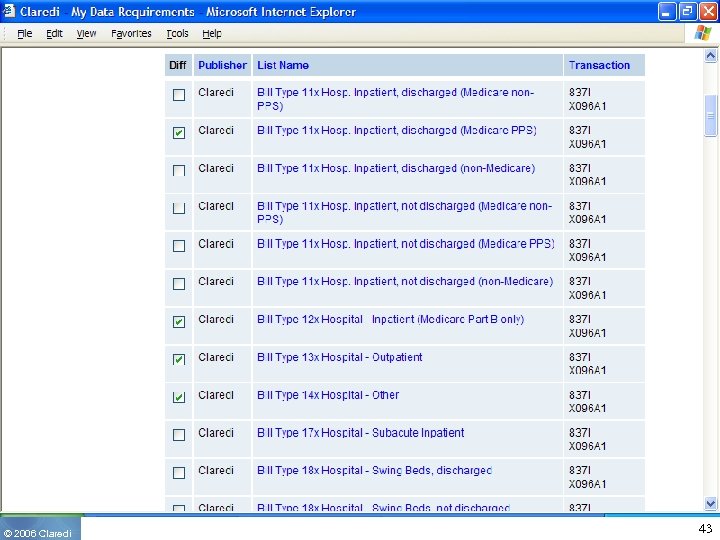The height and width of the screenshot is (540, 720).
Task: Open Bill Type 11x not discharged (Medicare PPS) list
Action: point(406,244)
